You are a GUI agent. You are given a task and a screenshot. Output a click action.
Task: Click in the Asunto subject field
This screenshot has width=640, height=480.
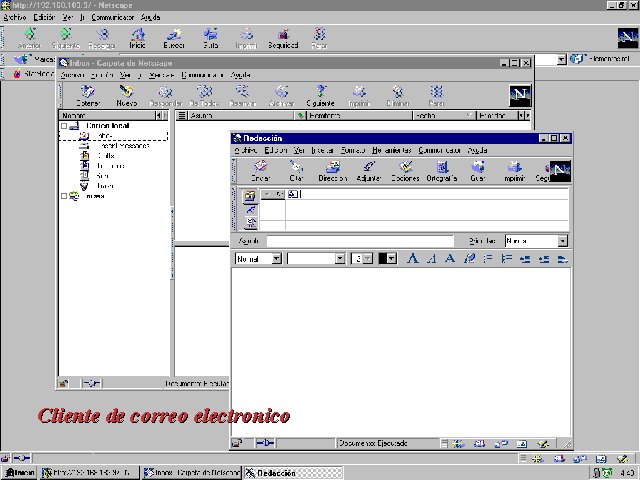coord(359,241)
